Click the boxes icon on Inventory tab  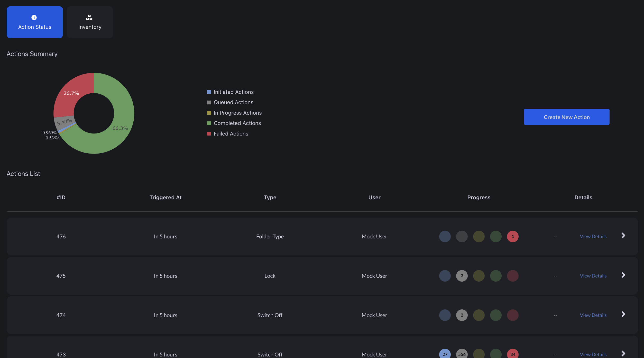click(89, 17)
